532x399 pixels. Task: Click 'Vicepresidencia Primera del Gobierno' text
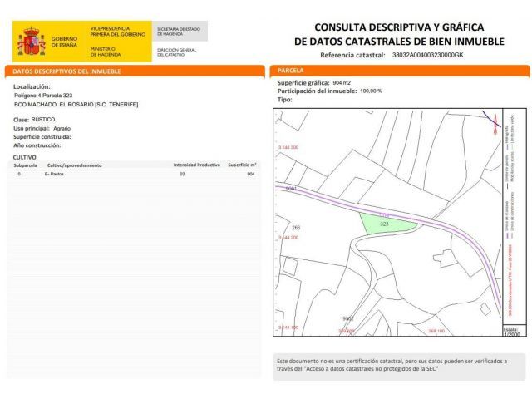coord(117,32)
